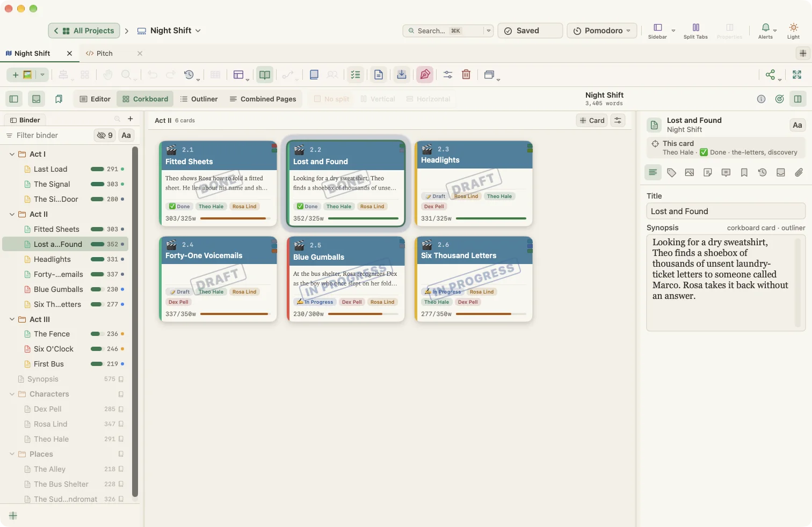This screenshot has width=812, height=527.
Task: Toggle hidden items eye filter showing 9
Action: point(104,135)
